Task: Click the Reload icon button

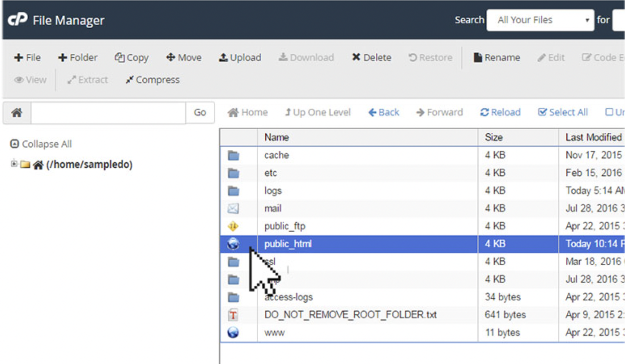Action: pyautogui.click(x=484, y=112)
